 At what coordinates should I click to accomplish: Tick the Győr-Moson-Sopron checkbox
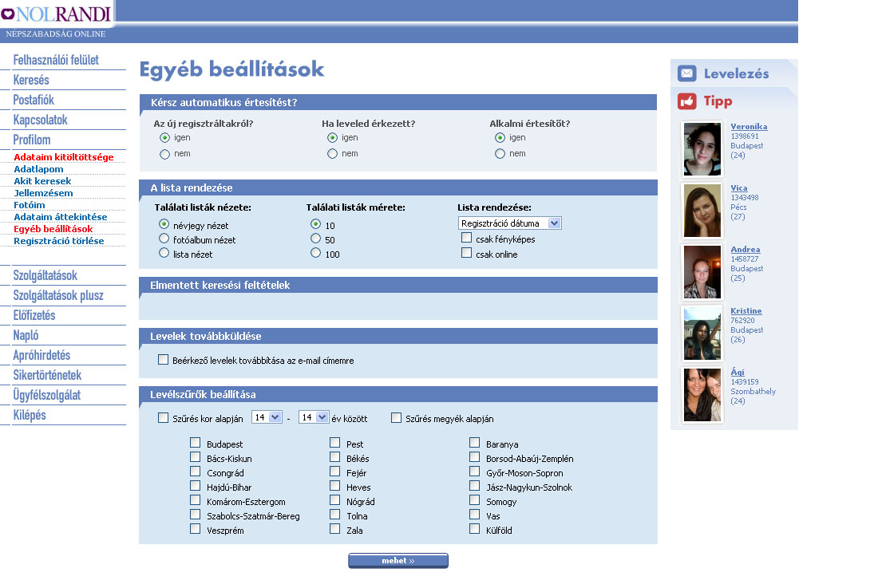point(474,472)
